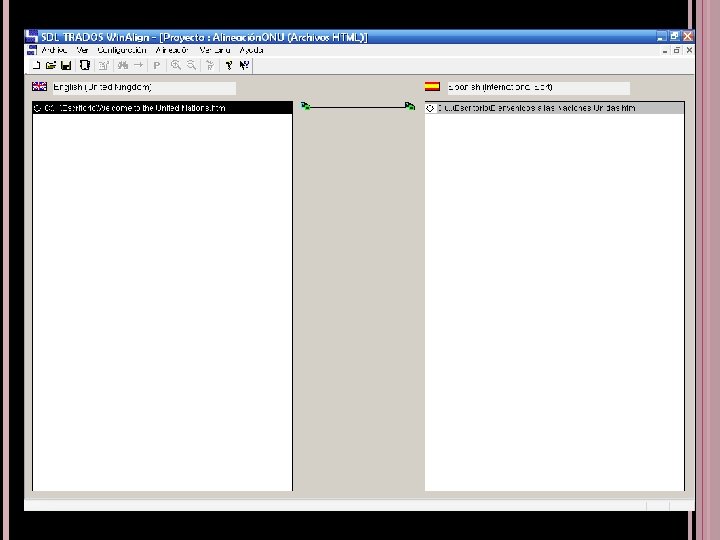Screen dimensions: 720x540
Task: Click the UK flag icon
Action: point(39,86)
